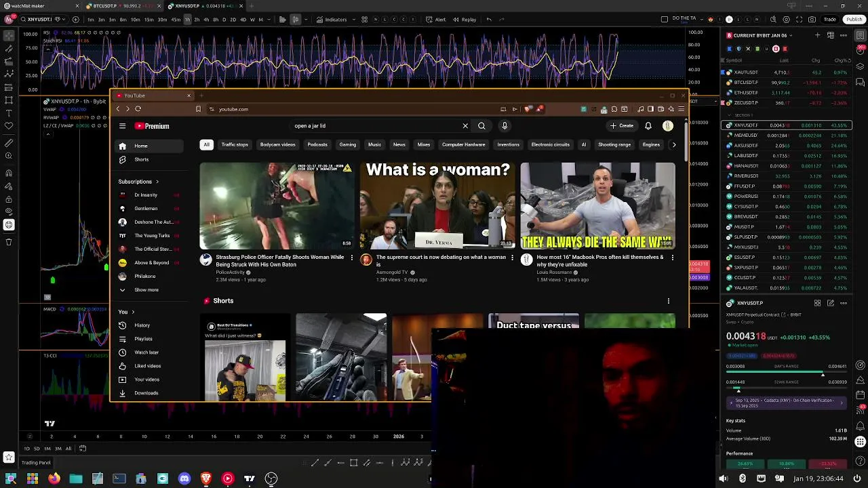Click the YouTube Create button

pos(622,125)
